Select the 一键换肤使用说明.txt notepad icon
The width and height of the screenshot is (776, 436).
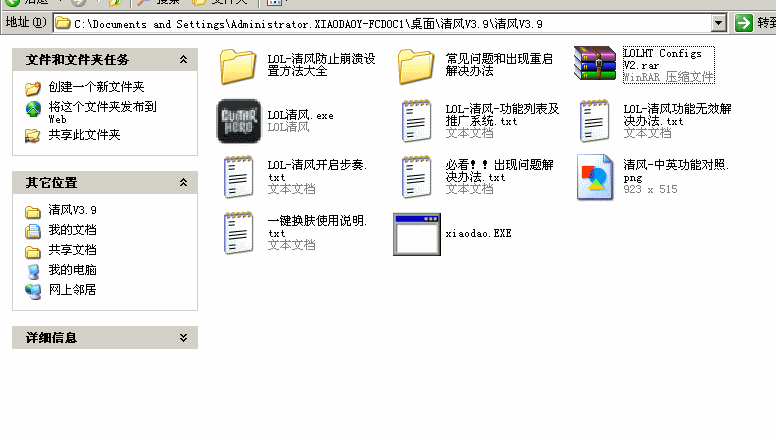coord(239,233)
